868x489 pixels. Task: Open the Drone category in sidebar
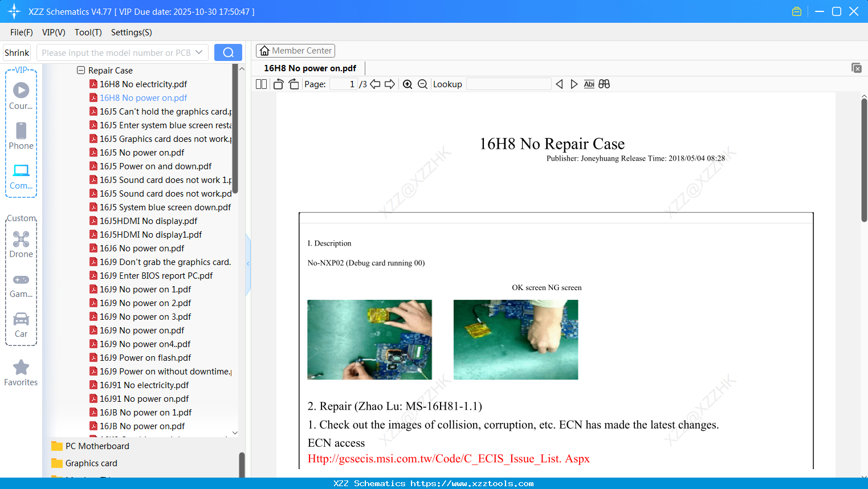(21, 244)
